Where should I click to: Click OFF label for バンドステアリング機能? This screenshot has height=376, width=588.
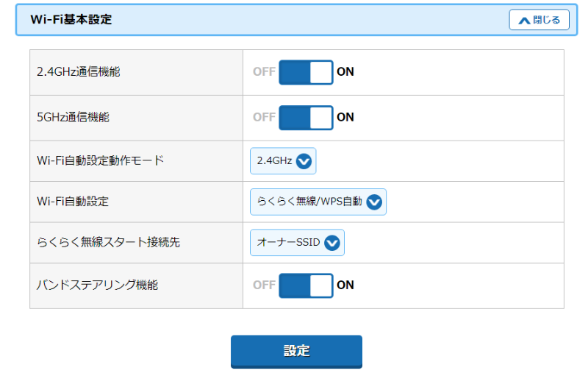click(264, 285)
